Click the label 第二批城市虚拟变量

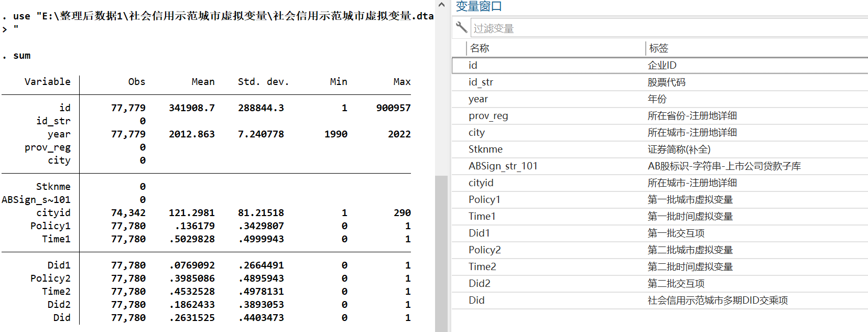click(690, 250)
